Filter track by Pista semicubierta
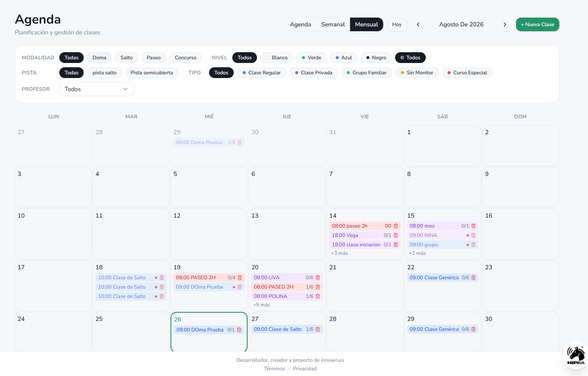Screen dimensions: 588x376 tap(152, 73)
